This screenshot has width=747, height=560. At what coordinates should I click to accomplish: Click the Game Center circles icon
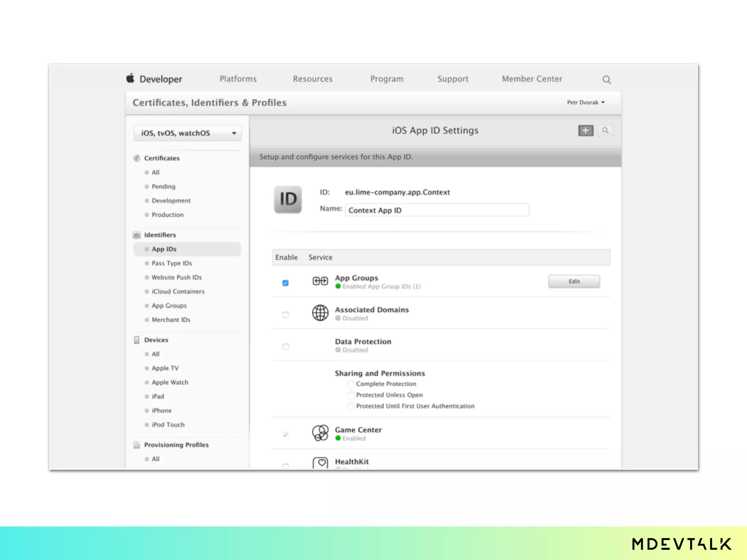[x=320, y=433]
